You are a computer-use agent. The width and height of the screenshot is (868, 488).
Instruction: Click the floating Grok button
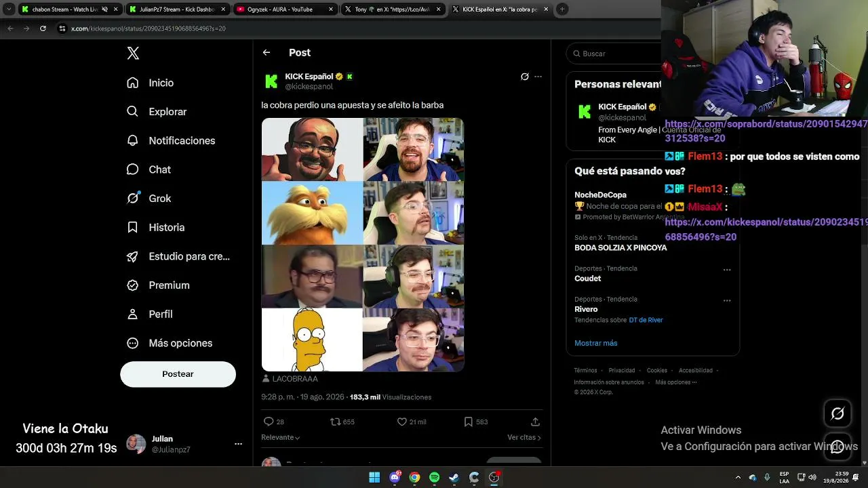(837, 413)
